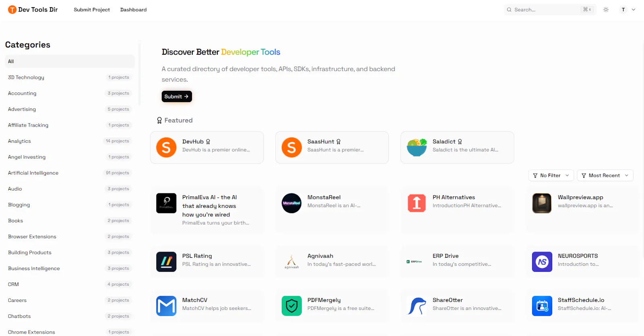
Task: Open the NEUROSPORTS project title
Action: pos(578,256)
